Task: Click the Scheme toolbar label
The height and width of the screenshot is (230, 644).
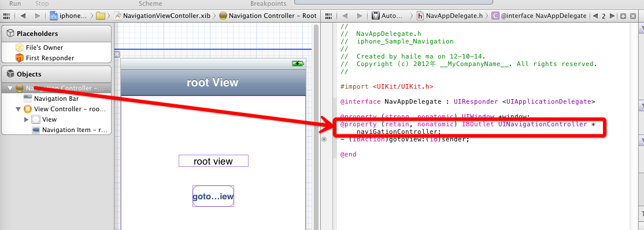Action: point(150,3)
